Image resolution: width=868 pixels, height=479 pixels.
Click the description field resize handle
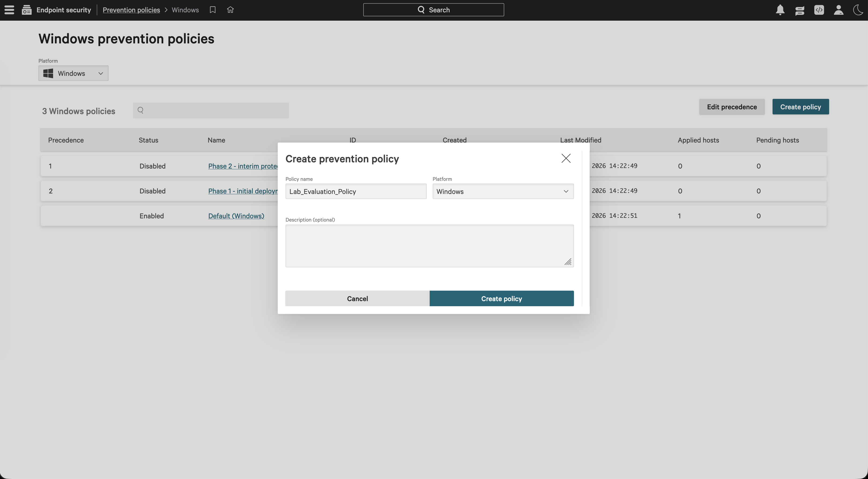tap(568, 262)
